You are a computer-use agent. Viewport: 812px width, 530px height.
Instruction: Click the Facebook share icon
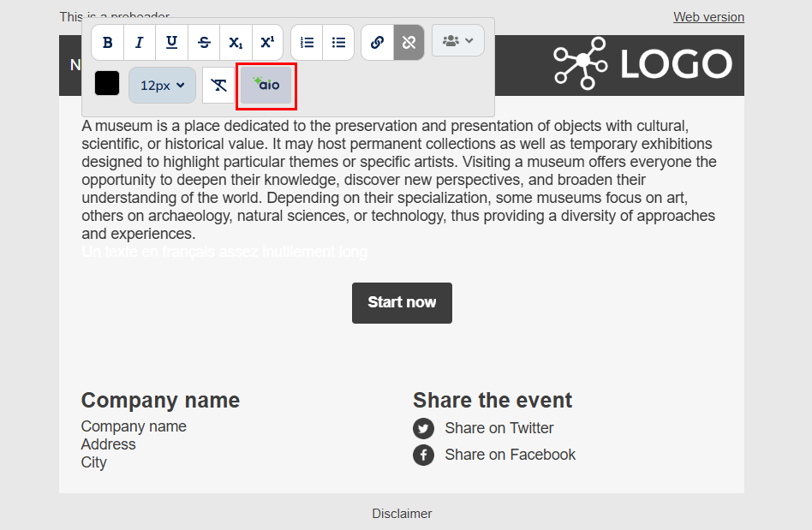(x=423, y=455)
